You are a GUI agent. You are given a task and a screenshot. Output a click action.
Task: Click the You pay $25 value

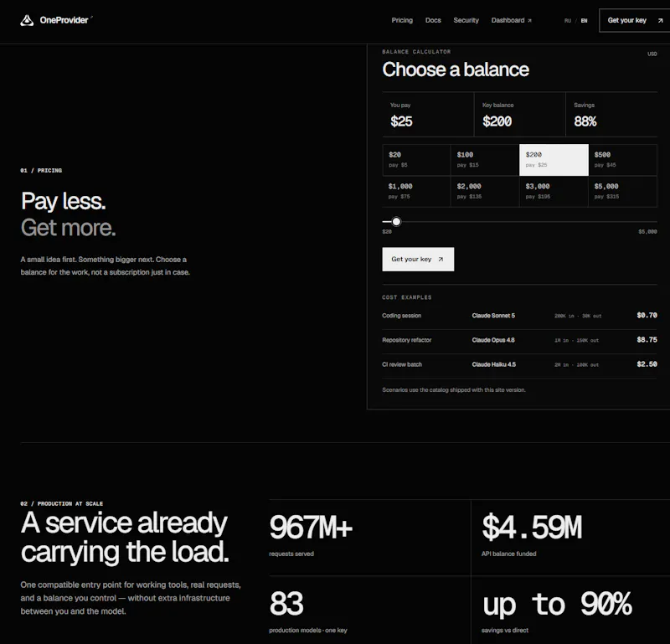pos(401,121)
